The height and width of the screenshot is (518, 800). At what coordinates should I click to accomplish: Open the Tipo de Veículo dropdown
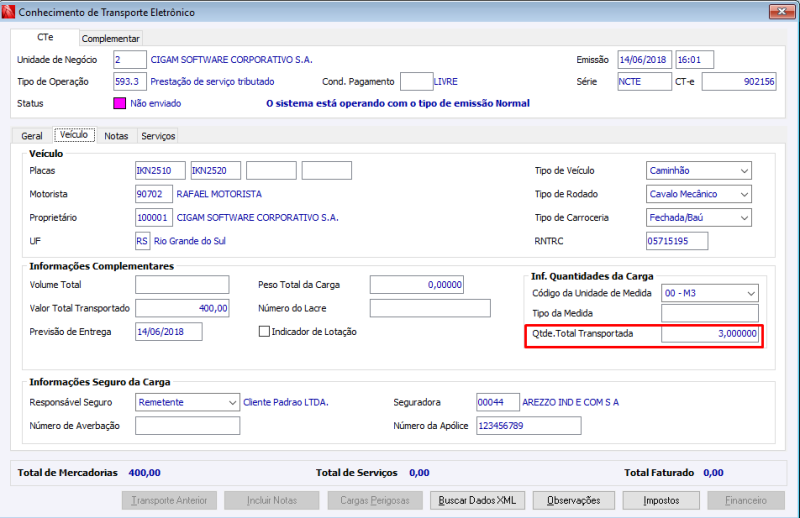698,170
